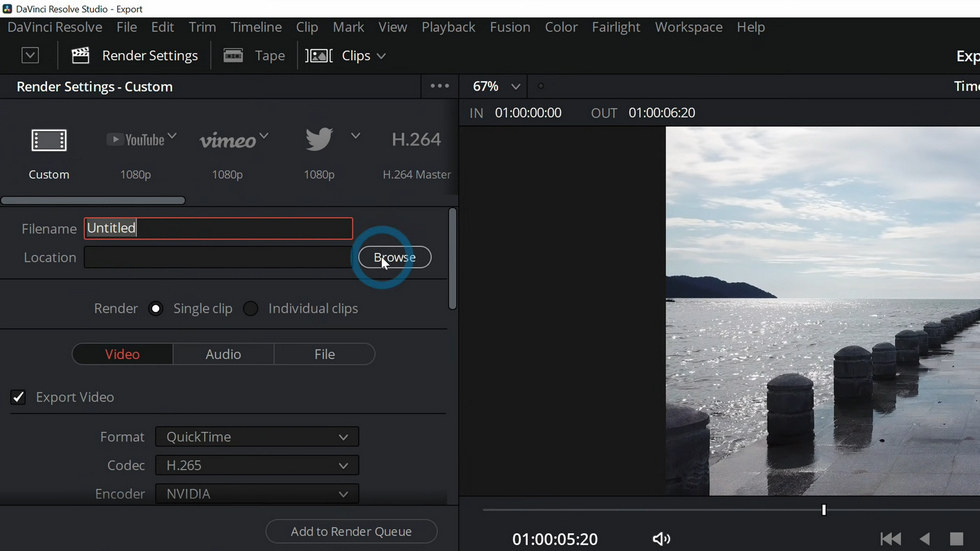Screen dimensions: 980x551
Task: Open the Format QuickTime dropdown
Action: (257, 437)
